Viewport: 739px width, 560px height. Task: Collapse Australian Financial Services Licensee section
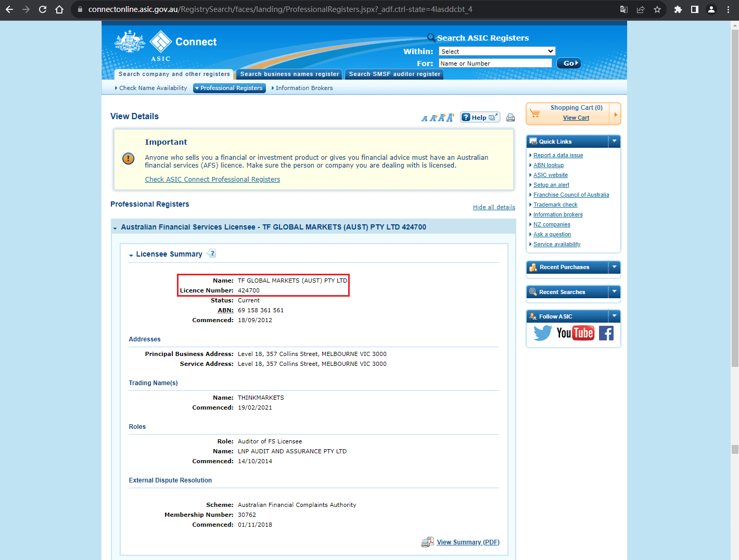115,228
